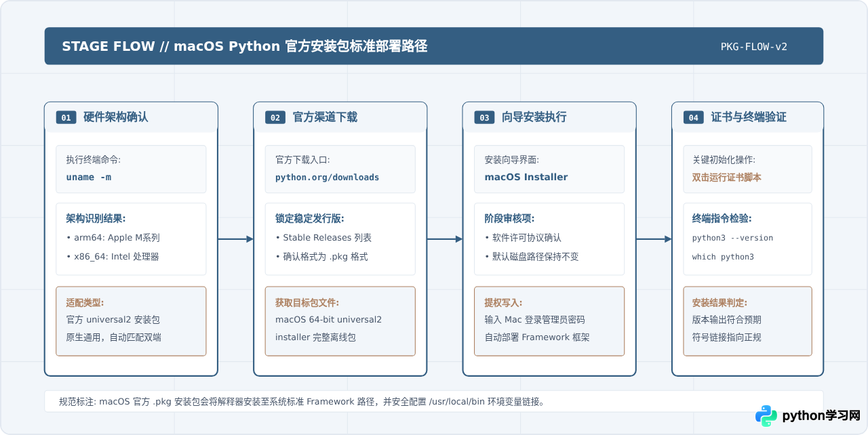This screenshot has width=868, height=435.
Task: Click the '官方下载入口:' label
Action: [302, 160]
